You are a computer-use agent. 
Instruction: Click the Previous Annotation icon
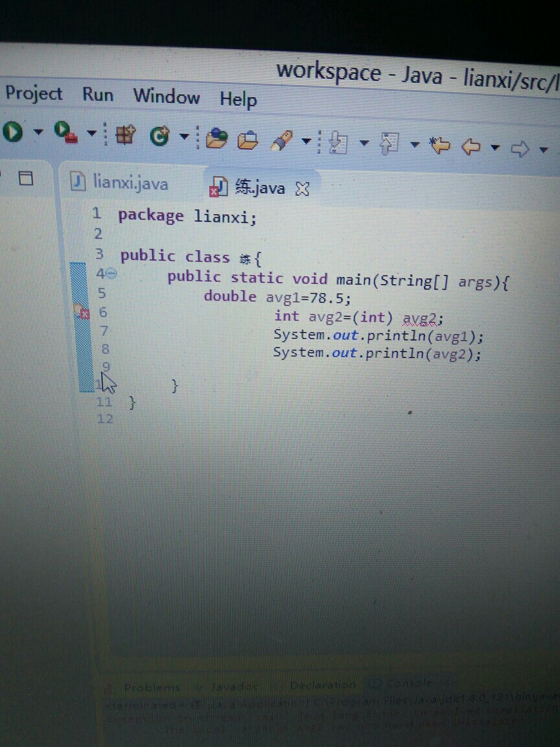coord(389,144)
